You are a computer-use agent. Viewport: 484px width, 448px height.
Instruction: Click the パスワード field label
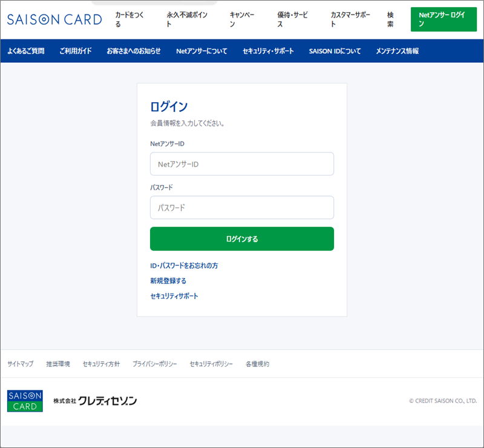(162, 187)
